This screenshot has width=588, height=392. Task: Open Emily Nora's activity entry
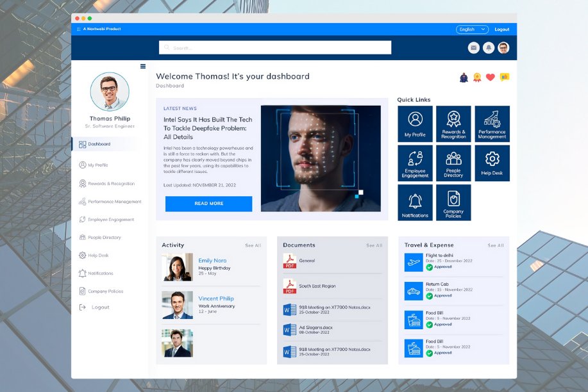[x=212, y=261]
